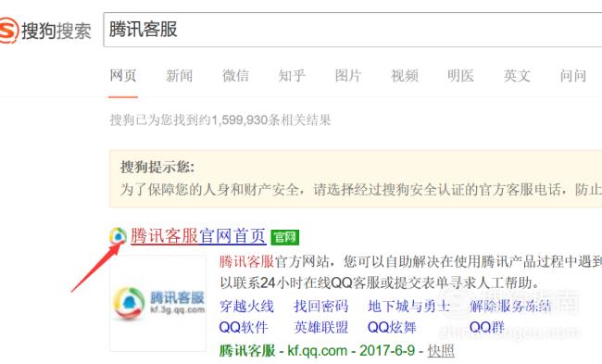Image resolution: width=602 pixels, height=364 pixels.
Task: Click the 搜狗搜索 logo text
Action: coord(56,31)
